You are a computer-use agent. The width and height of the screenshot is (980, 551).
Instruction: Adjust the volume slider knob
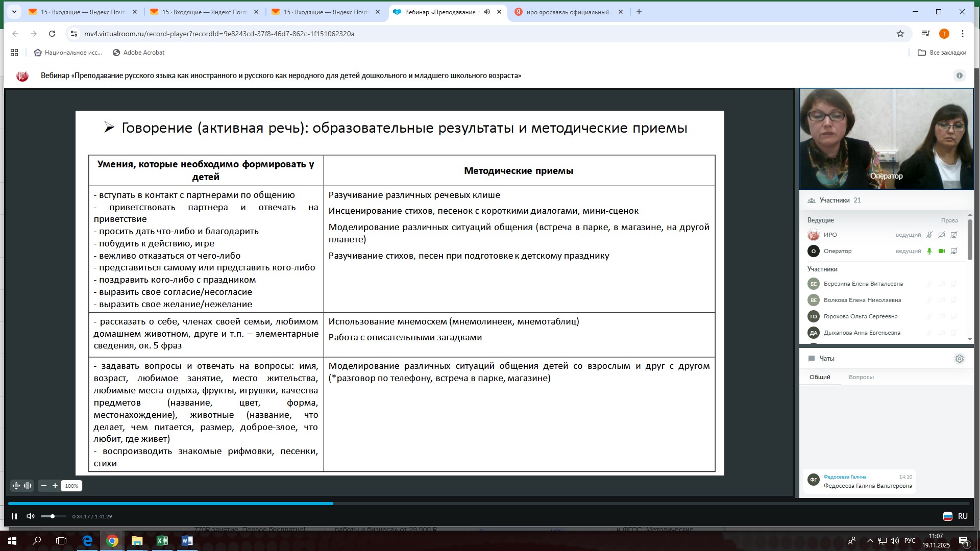53,516
